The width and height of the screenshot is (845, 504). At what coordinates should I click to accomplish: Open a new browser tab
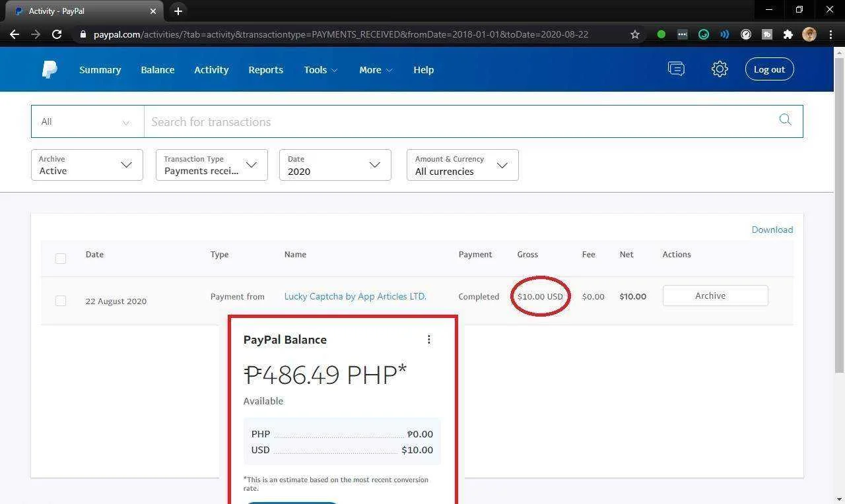tap(178, 11)
